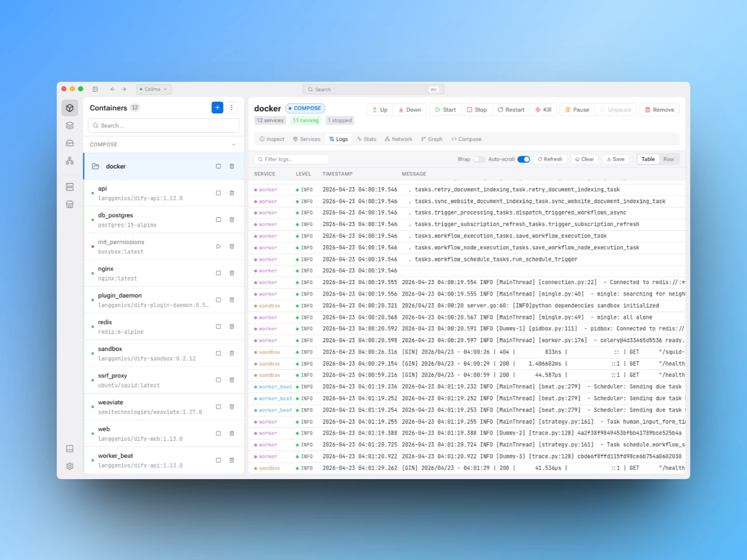Toggle the sidebar panel icon in title bar
This screenshot has width=747, height=560.
(95, 89)
